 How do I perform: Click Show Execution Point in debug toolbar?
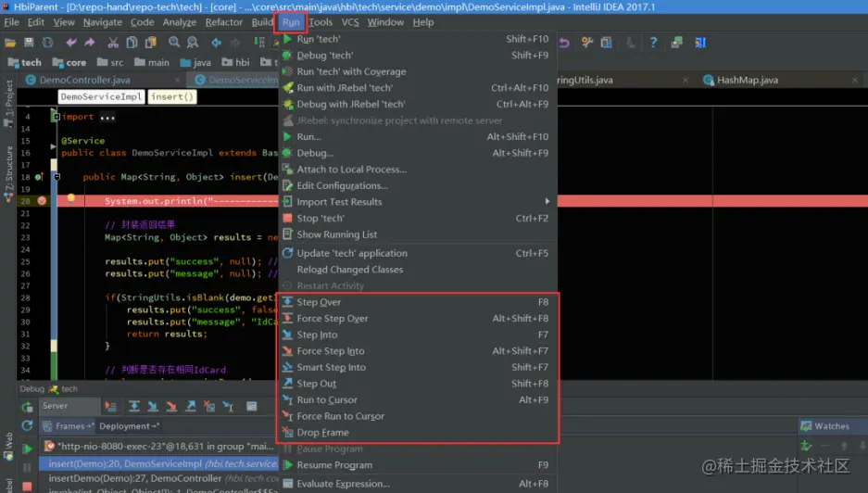[x=110, y=407]
